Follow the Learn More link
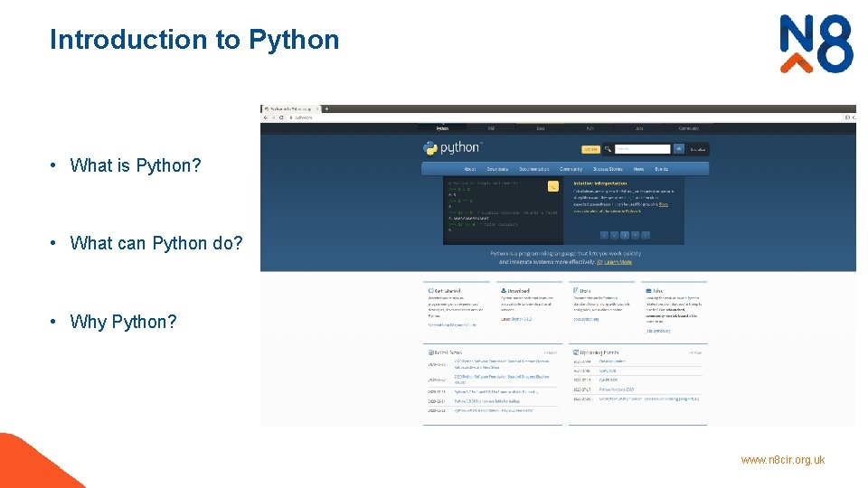The width and height of the screenshot is (868, 488). 618,262
